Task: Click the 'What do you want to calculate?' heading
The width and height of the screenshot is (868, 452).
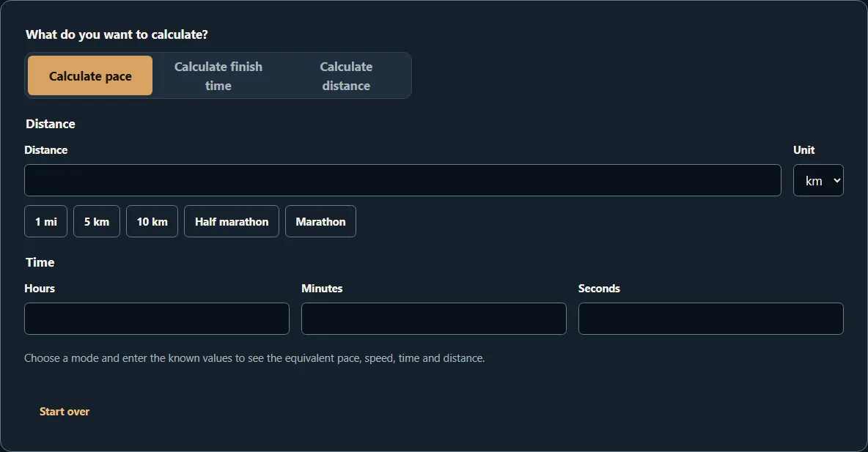Action: (117, 34)
